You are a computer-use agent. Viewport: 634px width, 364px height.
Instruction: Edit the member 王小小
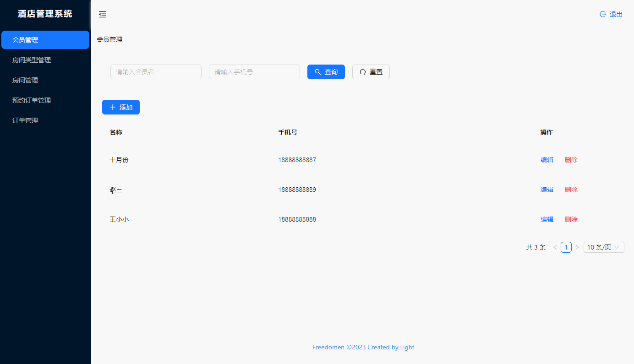pos(547,219)
